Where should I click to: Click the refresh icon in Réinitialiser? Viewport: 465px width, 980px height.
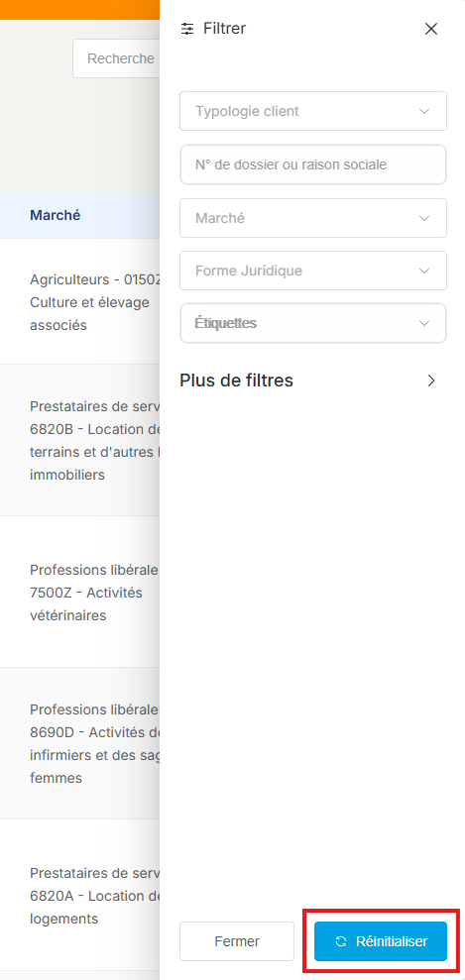click(x=341, y=941)
